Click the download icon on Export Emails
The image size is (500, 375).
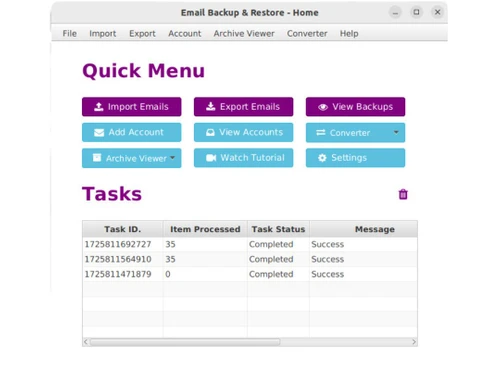point(211,106)
